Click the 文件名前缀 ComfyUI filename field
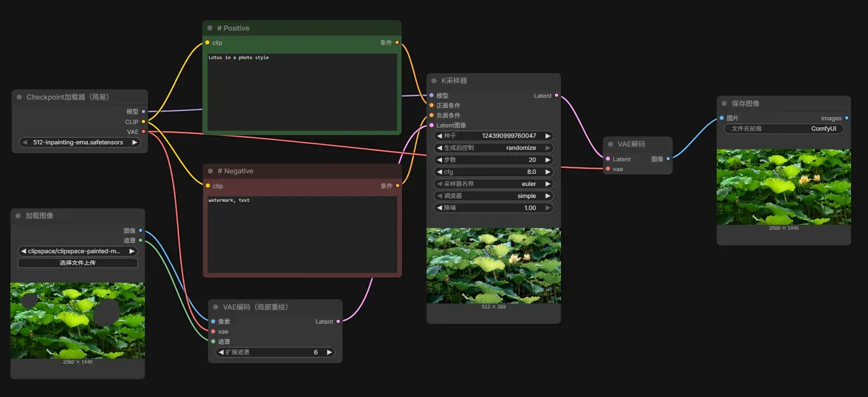 [784, 129]
